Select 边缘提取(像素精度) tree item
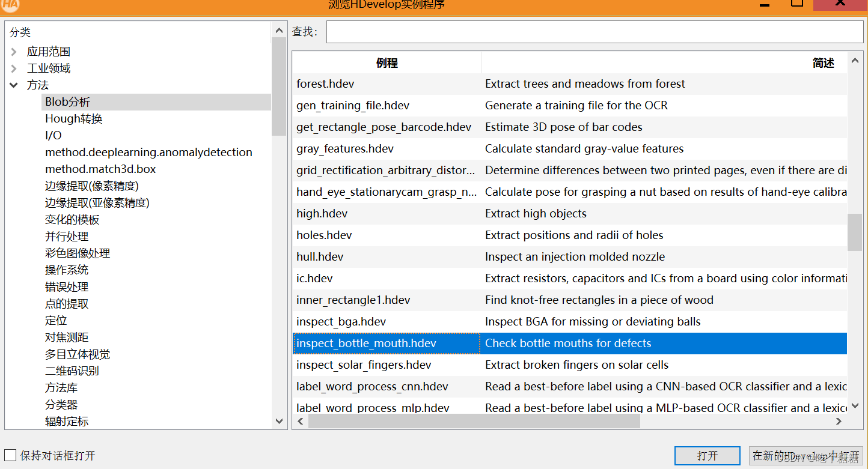The width and height of the screenshot is (868, 469). (92, 186)
